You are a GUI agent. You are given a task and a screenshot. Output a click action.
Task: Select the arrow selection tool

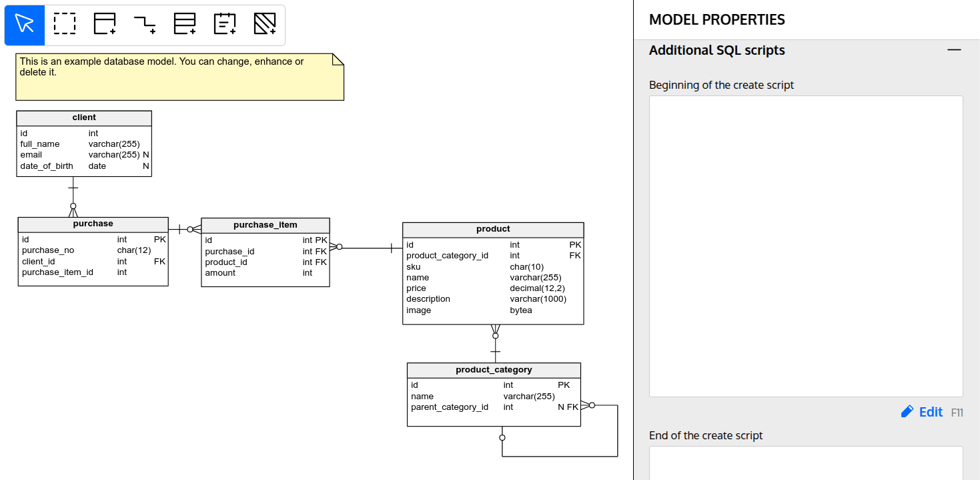[x=24, y=24]
